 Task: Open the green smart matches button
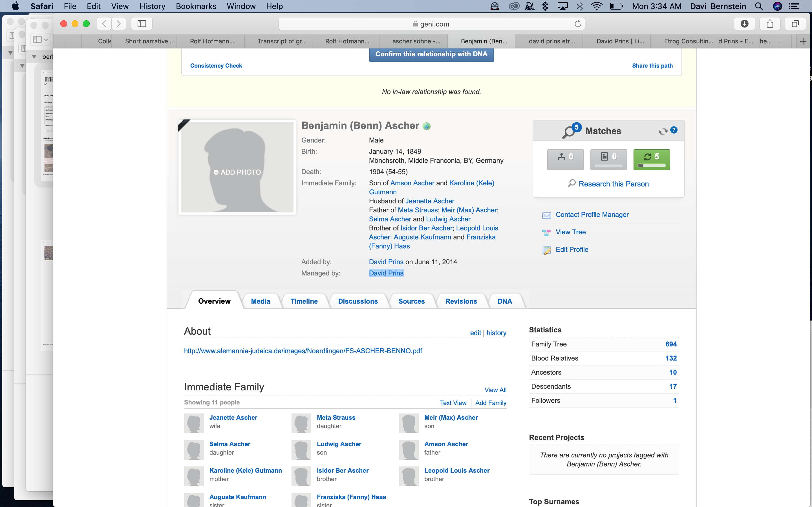(x=651, y=159)
